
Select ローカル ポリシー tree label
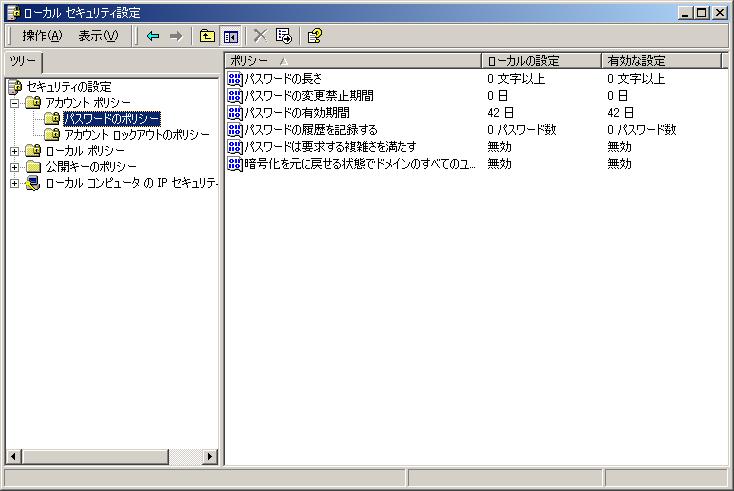pyautogui.click(x=85, y=151)
